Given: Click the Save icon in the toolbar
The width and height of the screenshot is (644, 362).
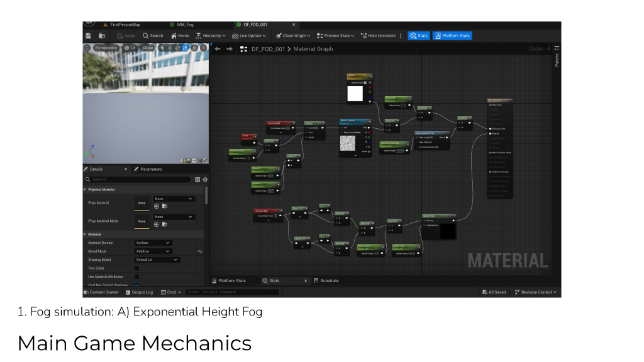Looking at the screenshot, I should pyautogui.click(x=88, y=36).
